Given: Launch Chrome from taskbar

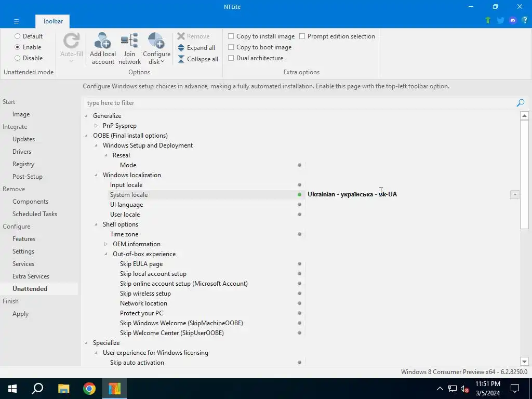Looking at the screenshot, I should 89,389.
